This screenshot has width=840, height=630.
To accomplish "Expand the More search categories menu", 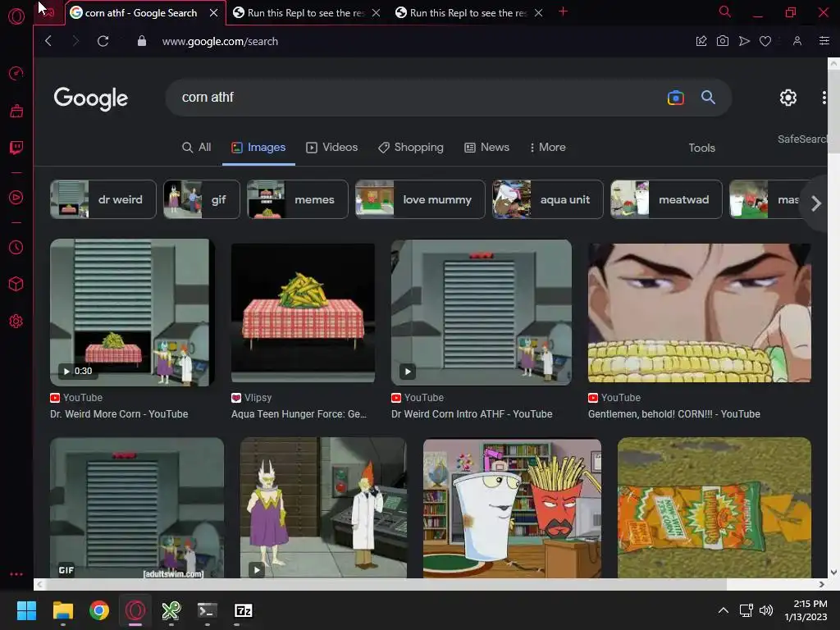I will tap(547, 148).
